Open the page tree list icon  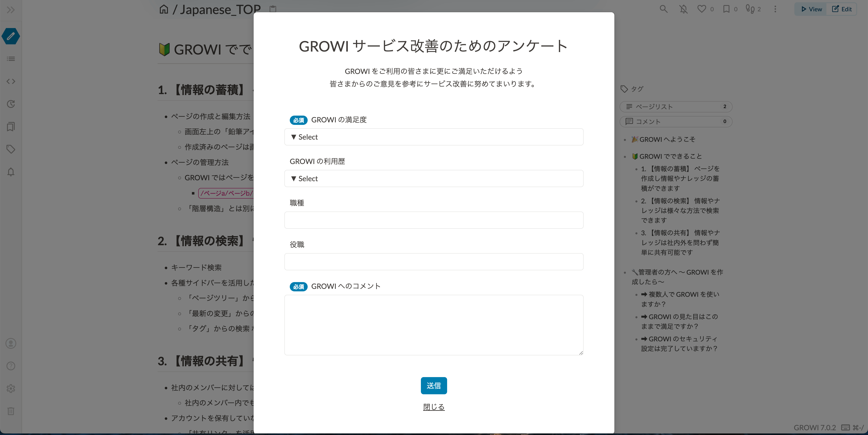(x=11, y=59)
